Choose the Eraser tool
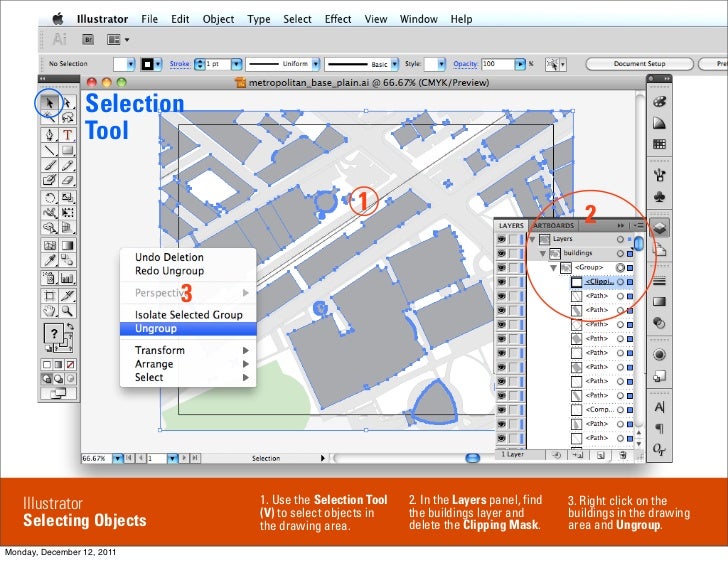Screen dimensions: 728x561 (67, 180)
